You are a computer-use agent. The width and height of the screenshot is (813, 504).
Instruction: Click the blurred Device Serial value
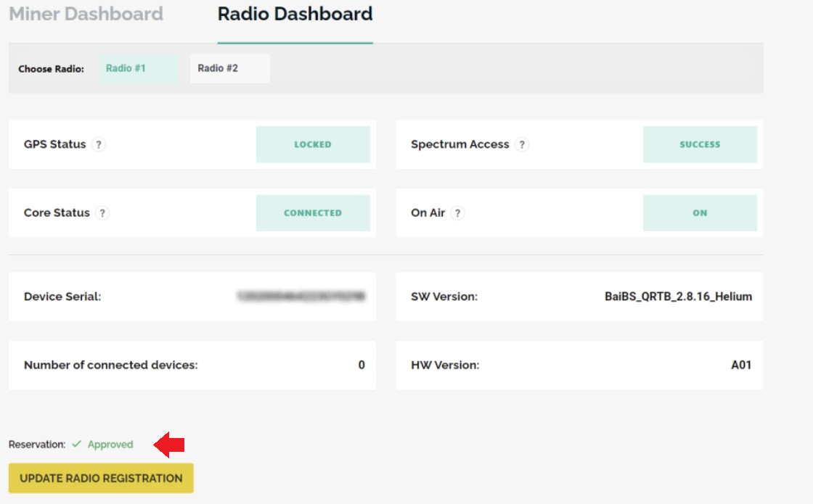(x=301, y=297)
